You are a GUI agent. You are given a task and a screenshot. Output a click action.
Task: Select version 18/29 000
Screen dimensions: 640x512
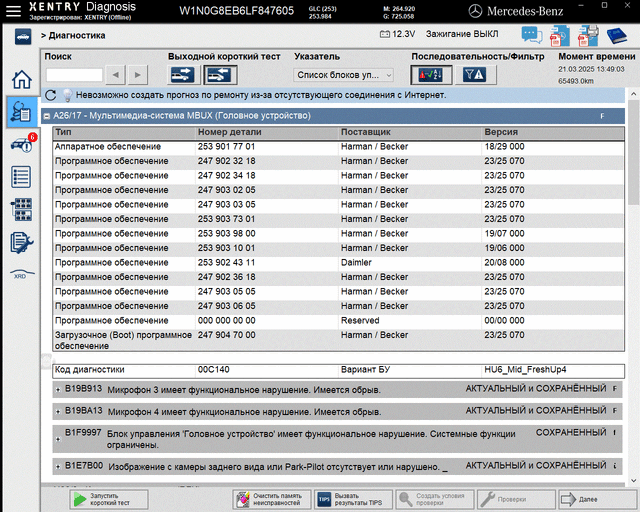tap(504, 147)
